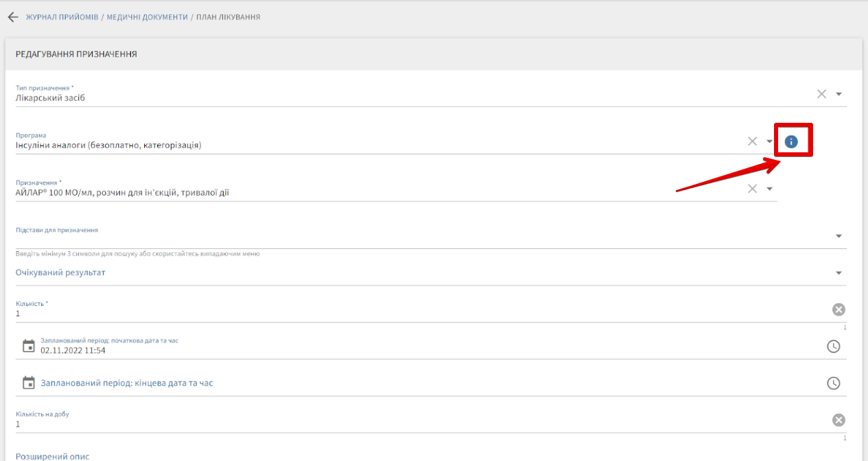Screen dimensions: 868x461
Task: Open the program info icon
Action: pyautogui.click(x=791, y=141)
